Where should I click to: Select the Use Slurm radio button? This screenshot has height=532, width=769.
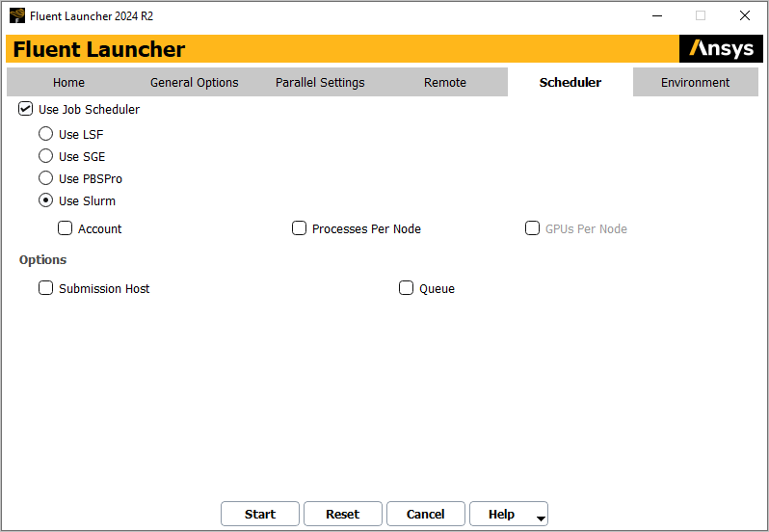(45, 200)
